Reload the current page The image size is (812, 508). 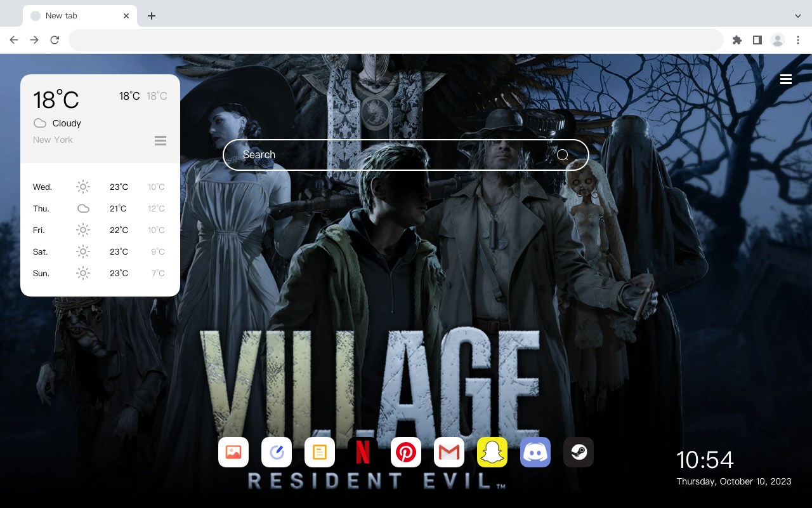point(55,40)
